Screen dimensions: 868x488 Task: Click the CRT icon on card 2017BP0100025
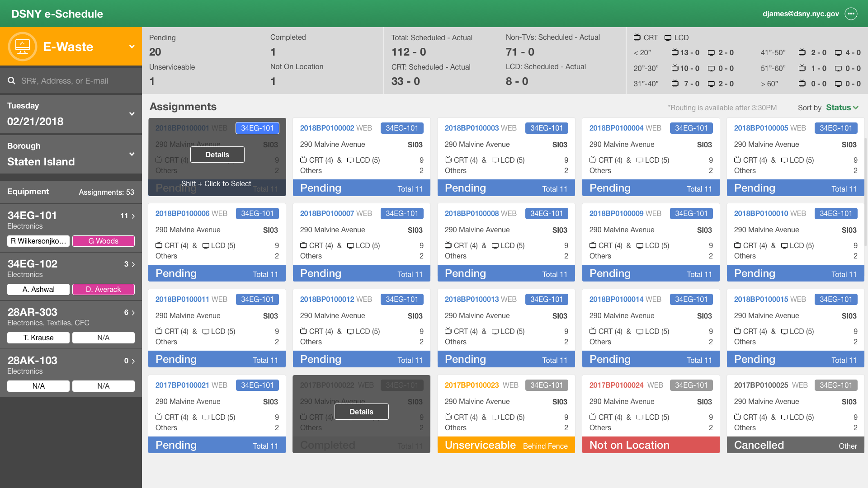point(737,417)
